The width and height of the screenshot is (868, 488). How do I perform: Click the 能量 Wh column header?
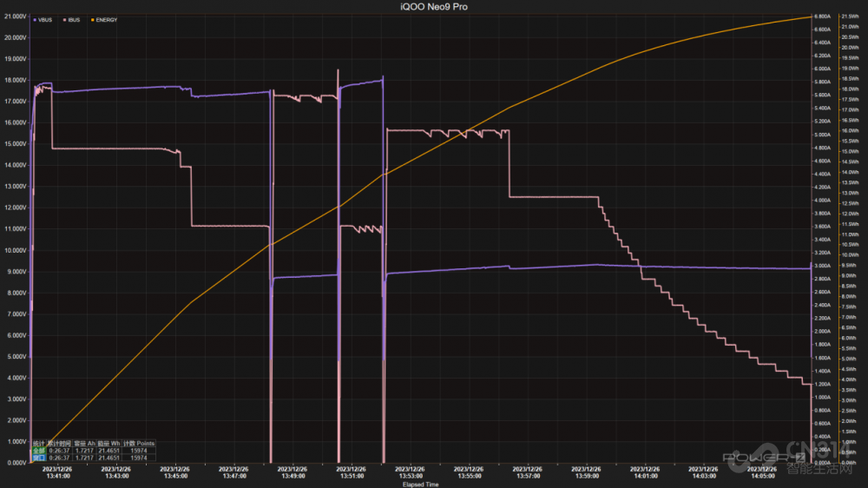(x=108, y=444)
